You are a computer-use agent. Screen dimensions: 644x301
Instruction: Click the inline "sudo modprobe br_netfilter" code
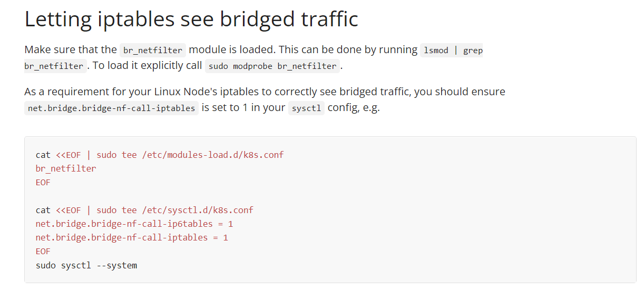click(x=272, y=66)
